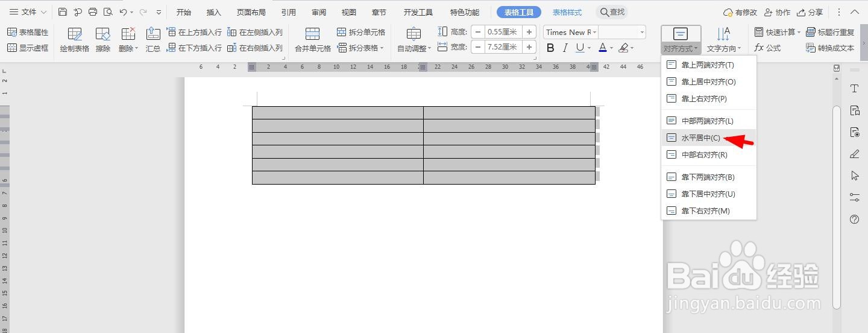This screenshot has width=868, height=333.
Task: Select 靠下居中对齐(U) alignment option
Action: 709,194
